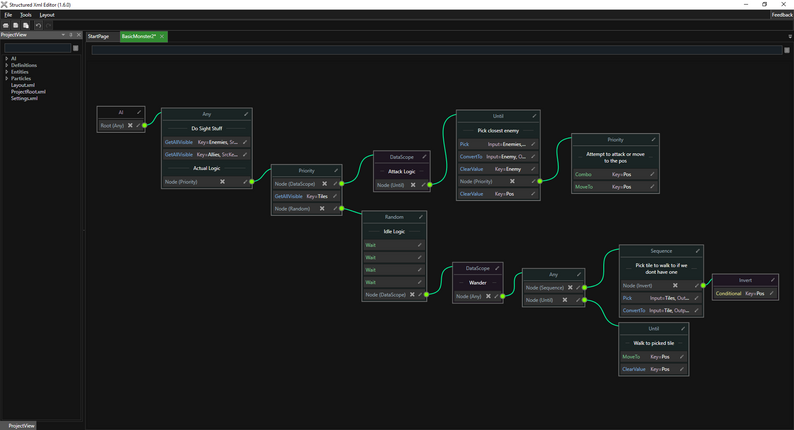Expand the Particles folder
The height and width of the screenshot is (430, 794).
coord(7,79)
